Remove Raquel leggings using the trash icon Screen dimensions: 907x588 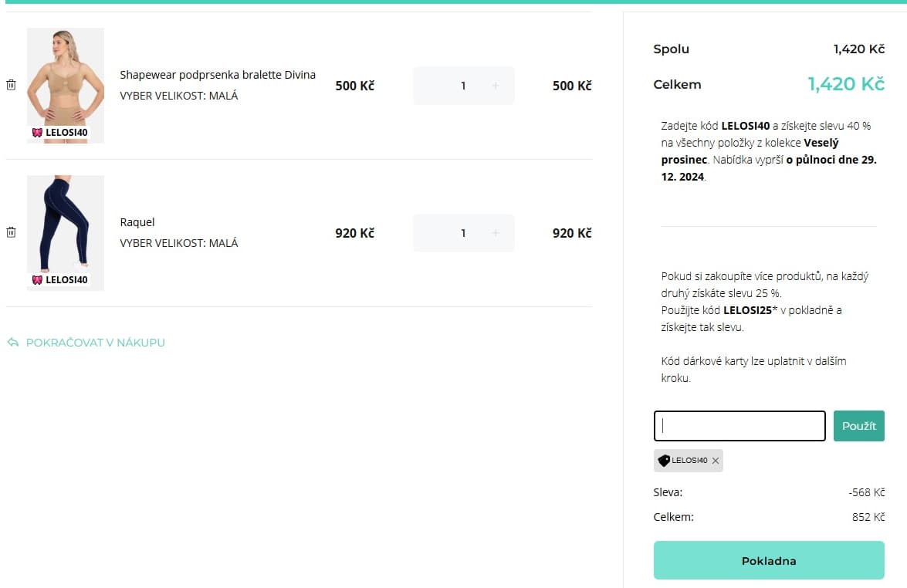point(11,232)
